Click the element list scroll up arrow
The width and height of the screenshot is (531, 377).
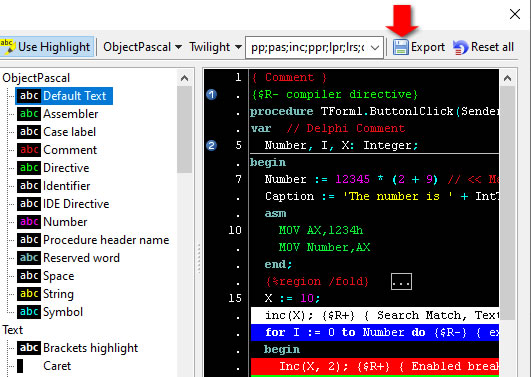click(x=184, y=79)
